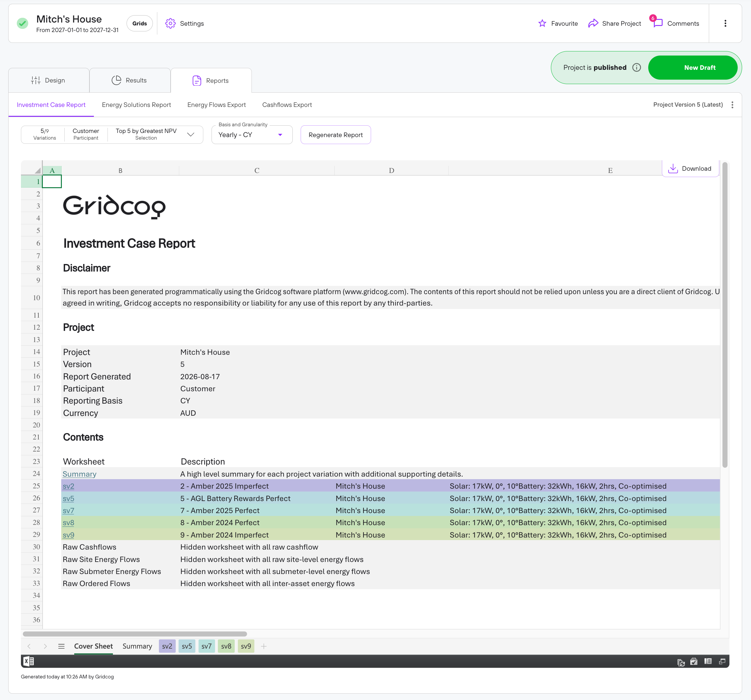Open the Basis and Granularity dropdown
The image size is (751, 700).
[252, 135]
